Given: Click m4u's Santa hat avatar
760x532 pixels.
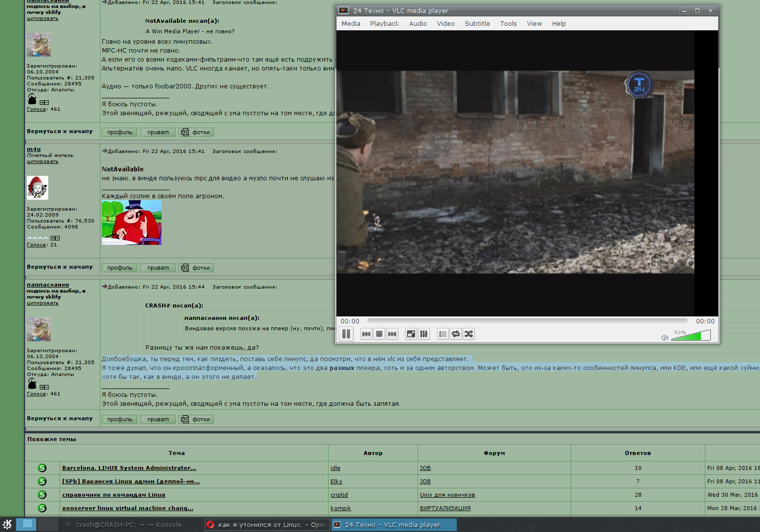Looking at the screenshot, I should 37,188.
